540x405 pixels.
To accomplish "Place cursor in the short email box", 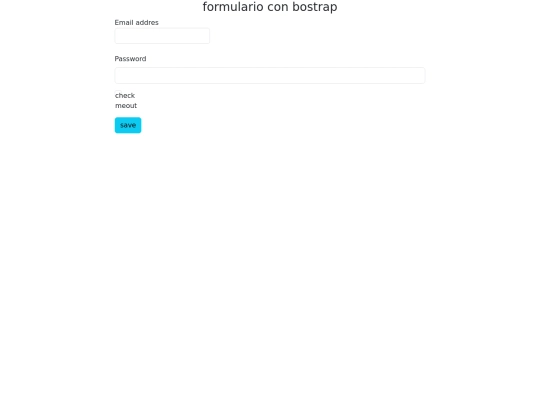I will (x=162, y=36).
